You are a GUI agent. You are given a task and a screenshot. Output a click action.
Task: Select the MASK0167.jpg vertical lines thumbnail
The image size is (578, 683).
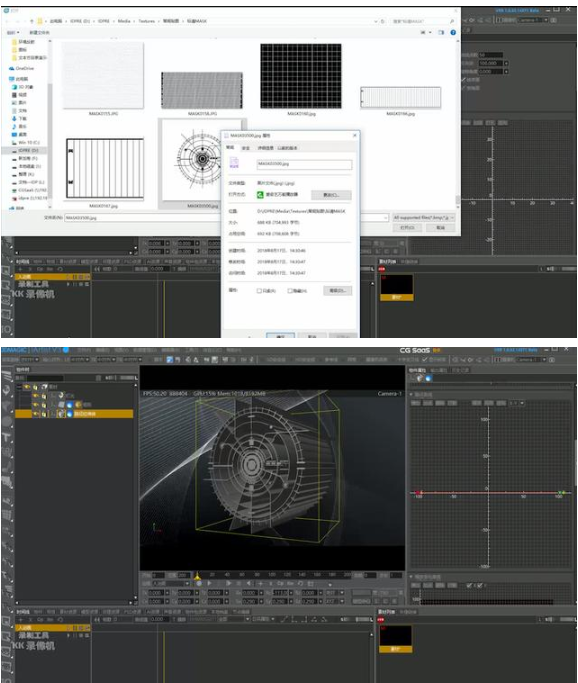tap(105, 168)
